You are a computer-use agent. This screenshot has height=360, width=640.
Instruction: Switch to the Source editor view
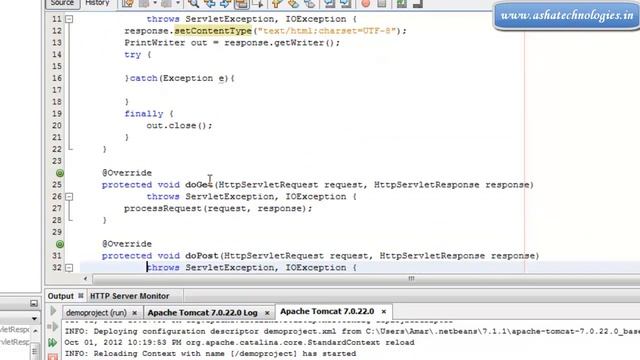click(62, 3)
